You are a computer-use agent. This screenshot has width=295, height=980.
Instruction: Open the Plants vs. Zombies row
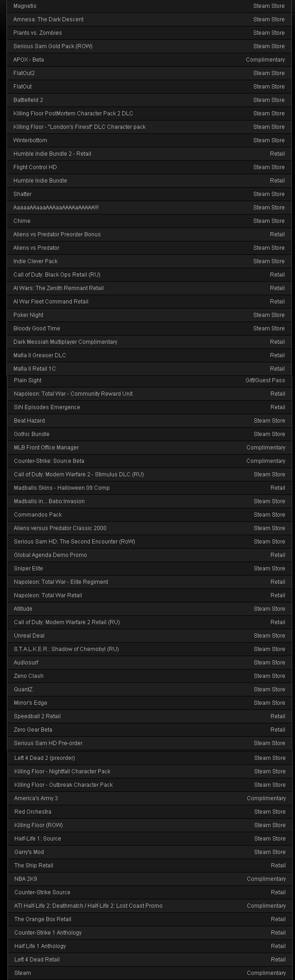149,33
